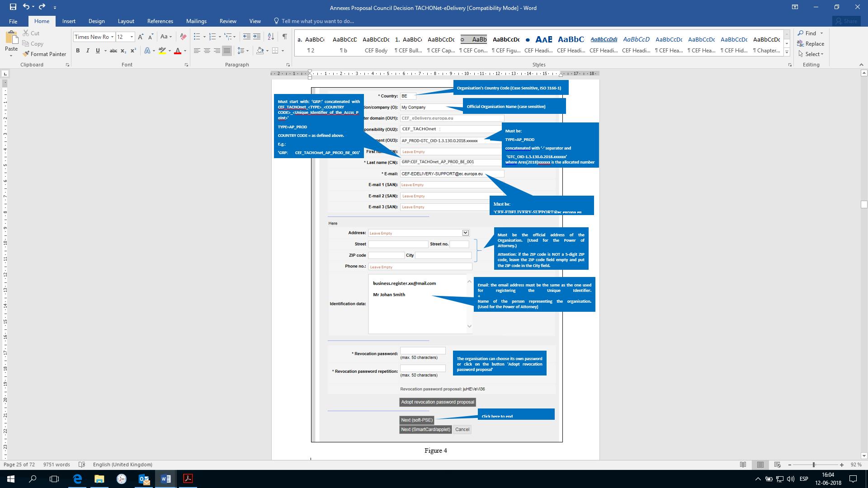Expand the Styles gallery More arrow

[x=787, y=53]
